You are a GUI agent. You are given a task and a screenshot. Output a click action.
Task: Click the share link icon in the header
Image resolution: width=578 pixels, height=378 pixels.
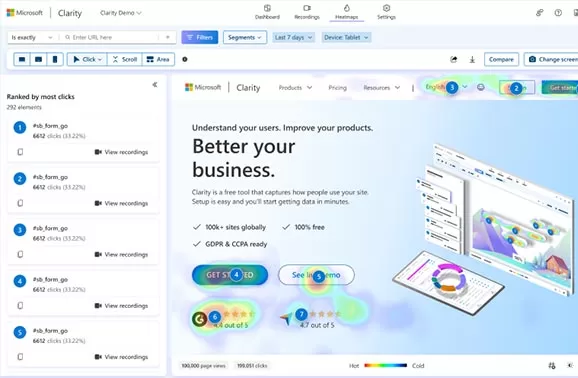pyautogui.click(x=540, y=13)
